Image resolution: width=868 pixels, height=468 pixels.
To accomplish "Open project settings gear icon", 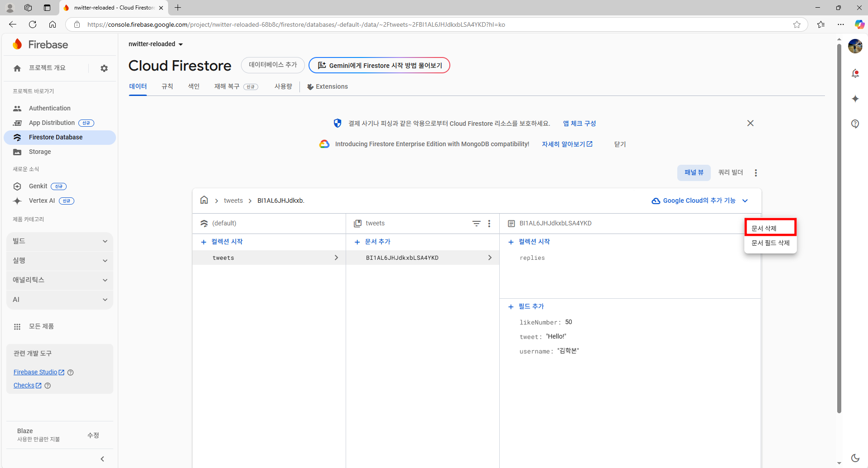I will pos(104,68).
